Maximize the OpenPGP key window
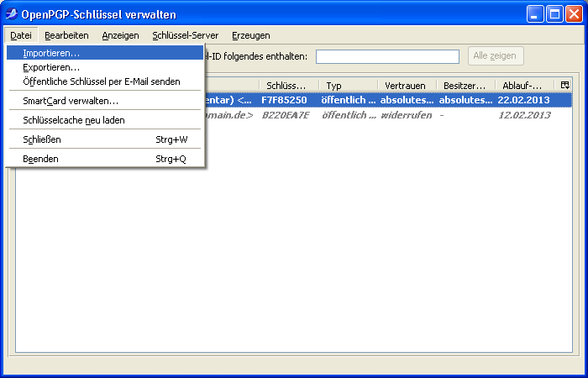The image size is (588, 378). click(x=554, y=14)
